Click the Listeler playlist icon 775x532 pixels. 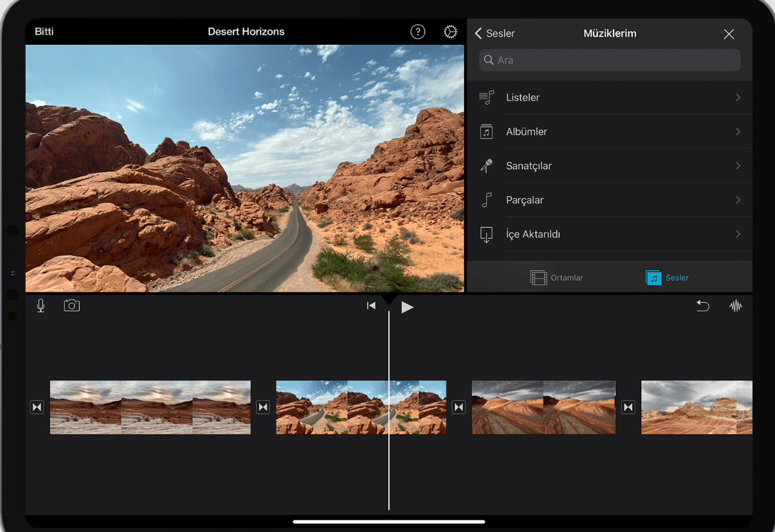(x=486, y=98)
